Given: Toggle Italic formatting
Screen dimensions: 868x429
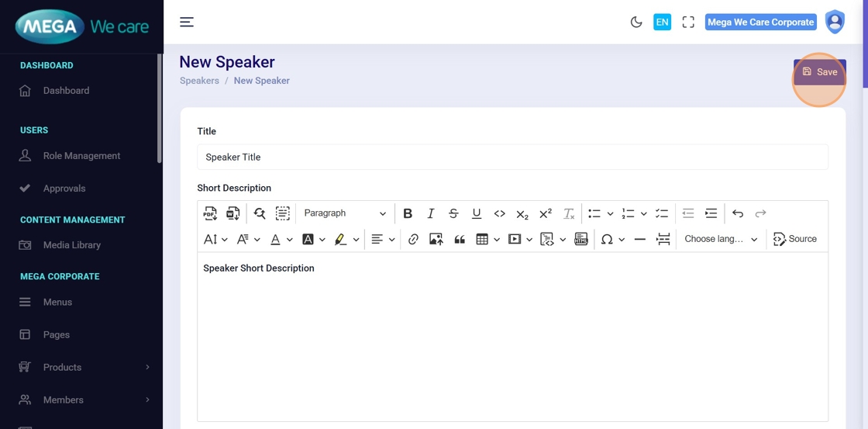Looking at the screenshot, I should tap(431, 213).
